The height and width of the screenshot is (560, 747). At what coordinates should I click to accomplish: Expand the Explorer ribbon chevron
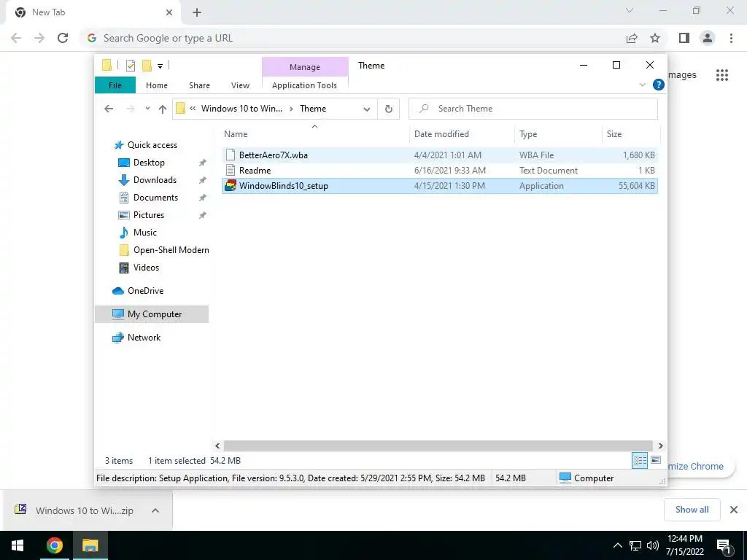tap(642, 85)
